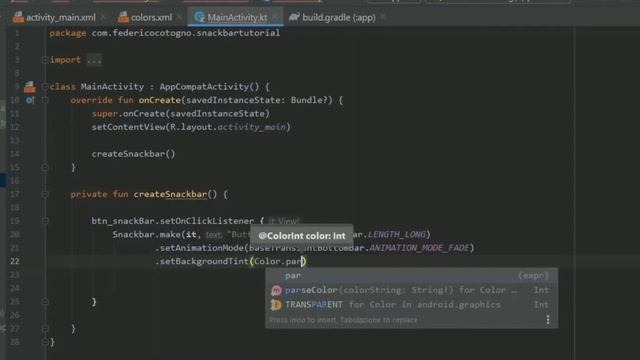Close the colors.xml tab
The width and height of the screenshot is (640, 360).
pyautogui.click(x=180, y=18)
